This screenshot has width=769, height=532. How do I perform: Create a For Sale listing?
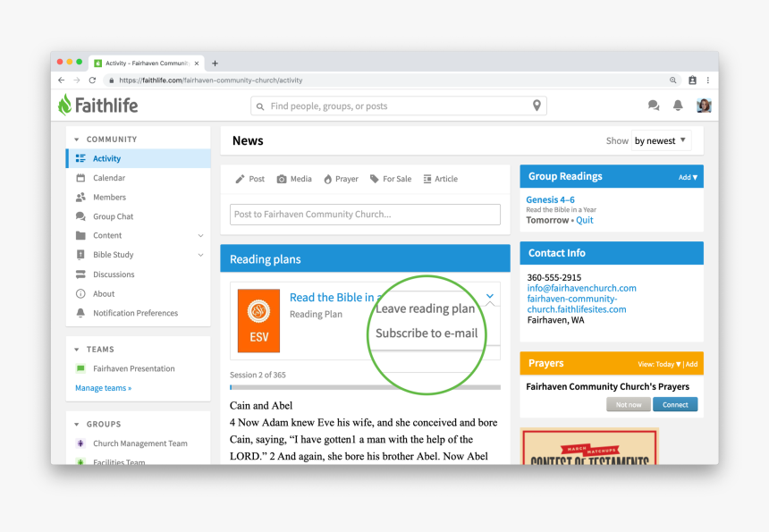tap(390, 178)
